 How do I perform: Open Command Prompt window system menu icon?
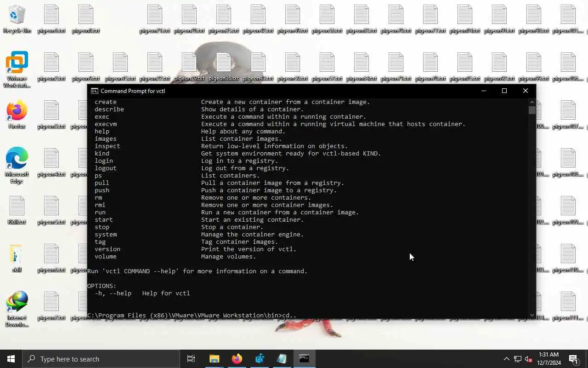94,91
